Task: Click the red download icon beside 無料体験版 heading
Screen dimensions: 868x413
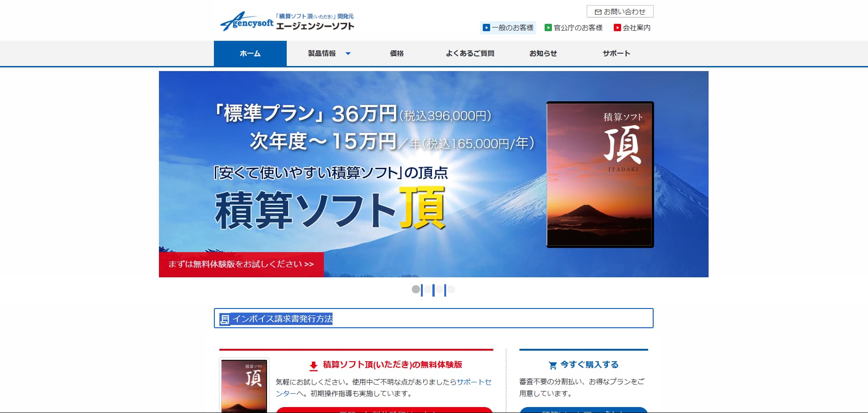Action: 313,366
